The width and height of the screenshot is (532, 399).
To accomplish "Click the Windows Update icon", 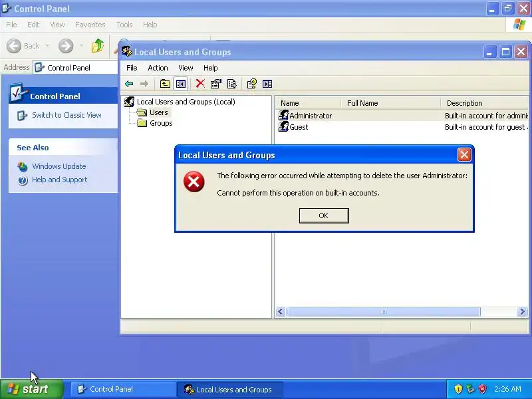I will (23, 167).
